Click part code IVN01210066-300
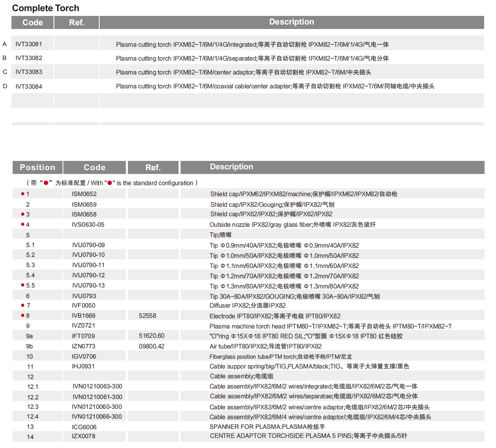 point(97,417)
